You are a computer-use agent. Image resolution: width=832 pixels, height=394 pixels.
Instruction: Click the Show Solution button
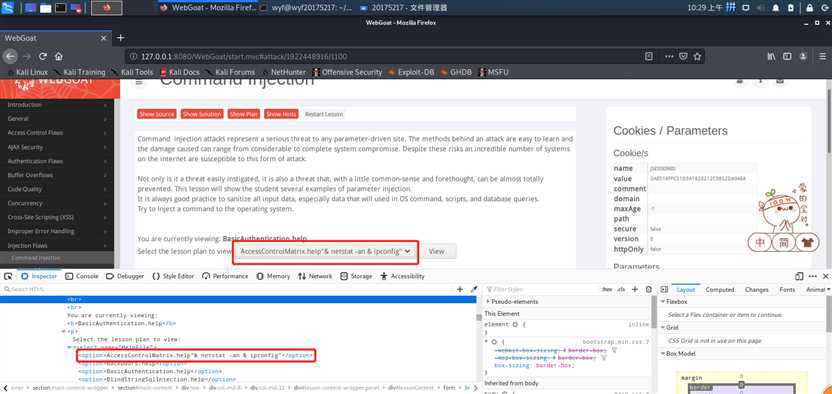point(202,114)
